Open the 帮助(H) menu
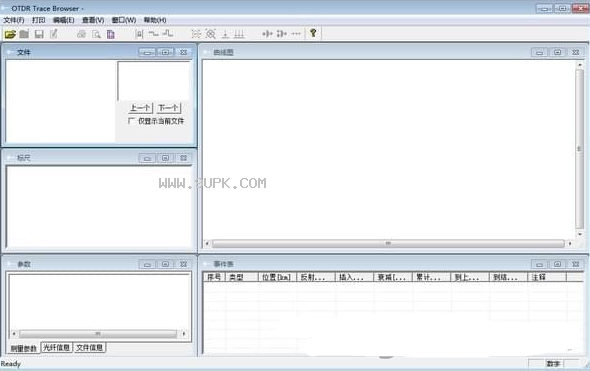Viewport: 590px width, 371px height. pyautogui.click(x=155, y=20)
